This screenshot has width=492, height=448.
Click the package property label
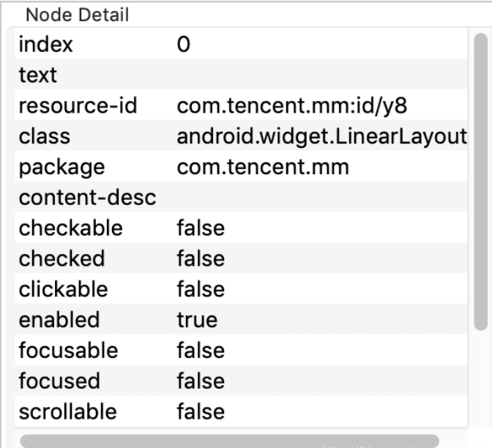62,167
